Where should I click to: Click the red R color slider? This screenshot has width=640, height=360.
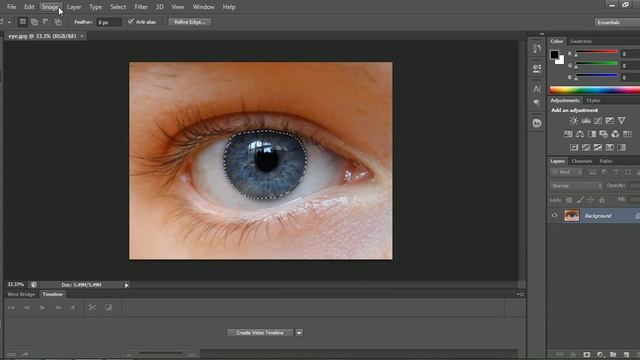(596, 52)
